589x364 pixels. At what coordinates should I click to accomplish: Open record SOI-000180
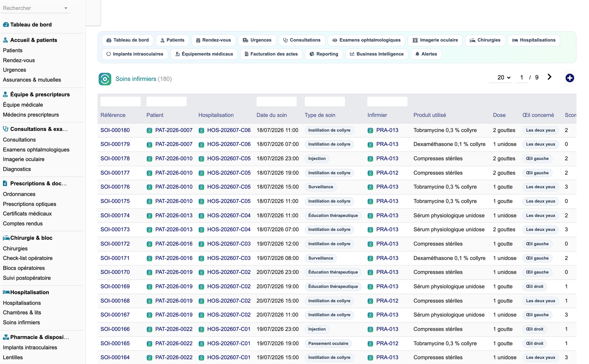tap(115, 130)
